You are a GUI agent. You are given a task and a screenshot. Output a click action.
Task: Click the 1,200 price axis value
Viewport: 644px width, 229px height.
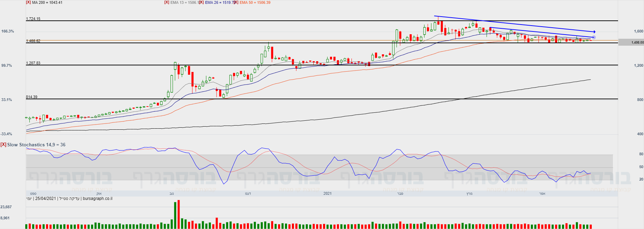tap(638, 65)
